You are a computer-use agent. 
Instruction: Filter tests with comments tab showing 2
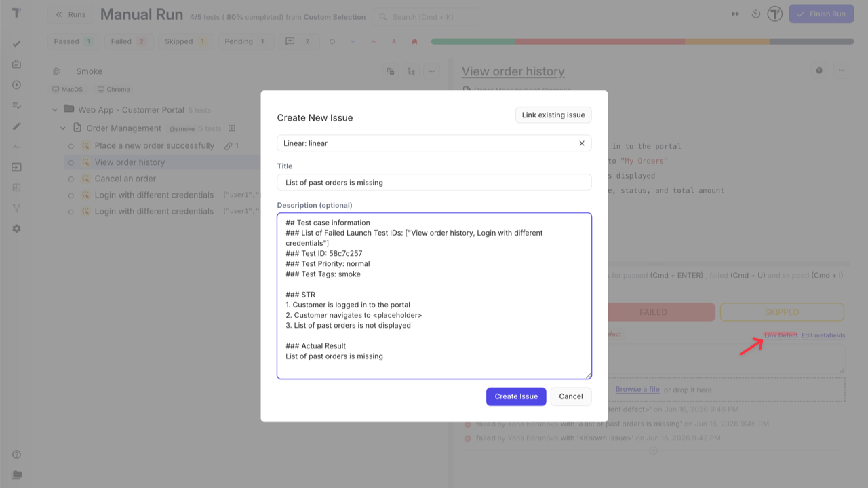pos(298,41)
